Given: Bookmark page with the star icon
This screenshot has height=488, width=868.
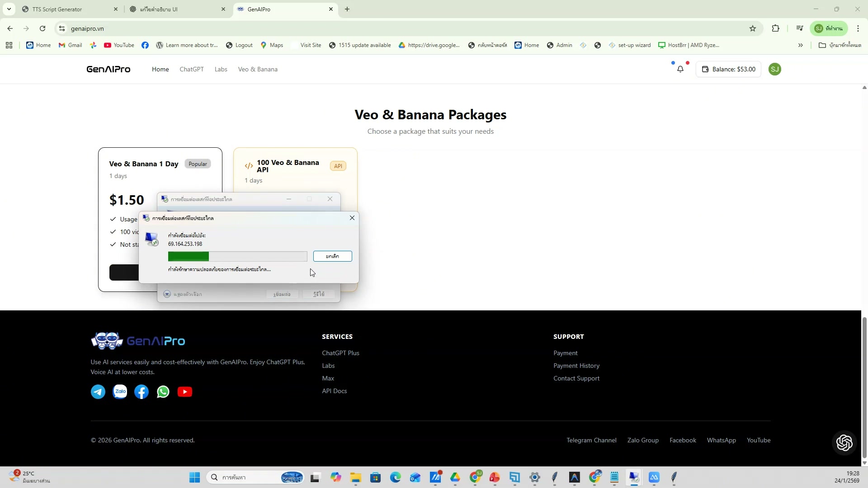Looking at the screenshot, I should pyautogui.click(x=753, y=28).
